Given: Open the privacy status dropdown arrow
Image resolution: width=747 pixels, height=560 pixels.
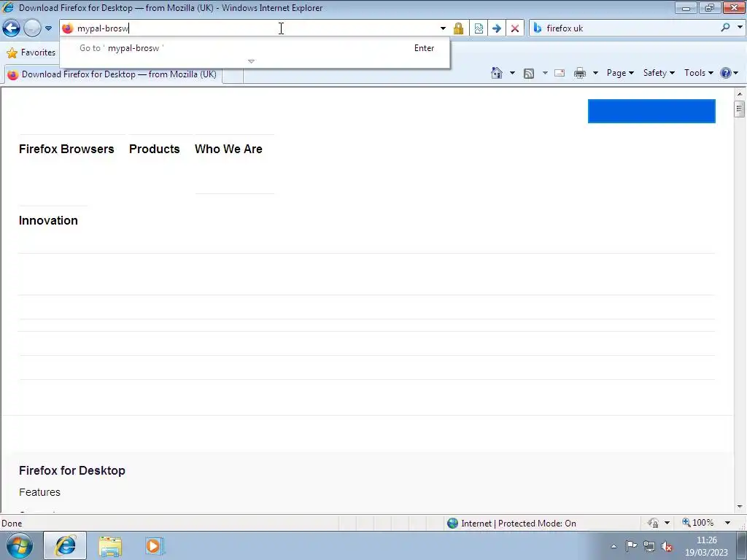Looking at the screenshot, I should [667, 523].
